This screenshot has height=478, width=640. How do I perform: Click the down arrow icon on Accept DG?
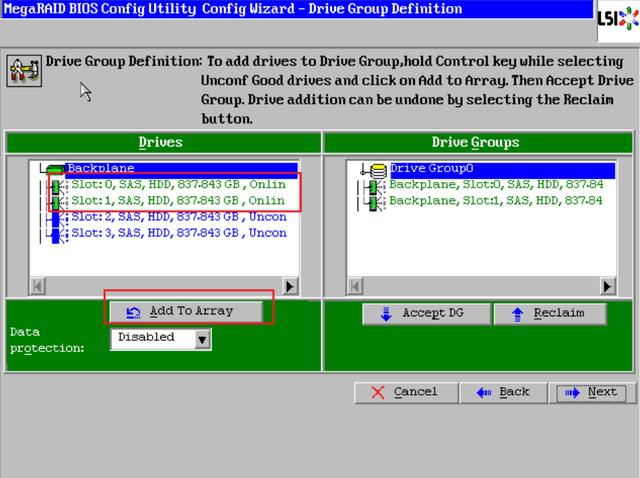point(386,313)
